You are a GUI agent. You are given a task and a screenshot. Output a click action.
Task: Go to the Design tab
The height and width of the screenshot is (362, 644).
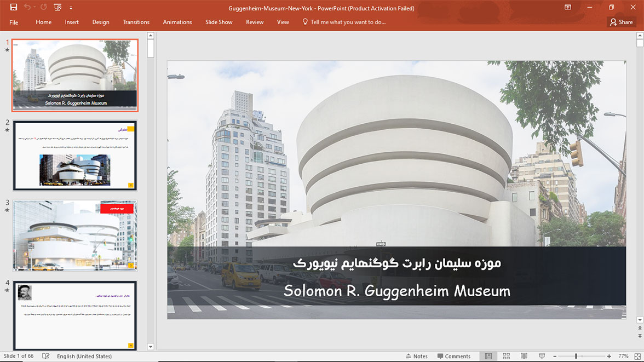tap(101, 22)
